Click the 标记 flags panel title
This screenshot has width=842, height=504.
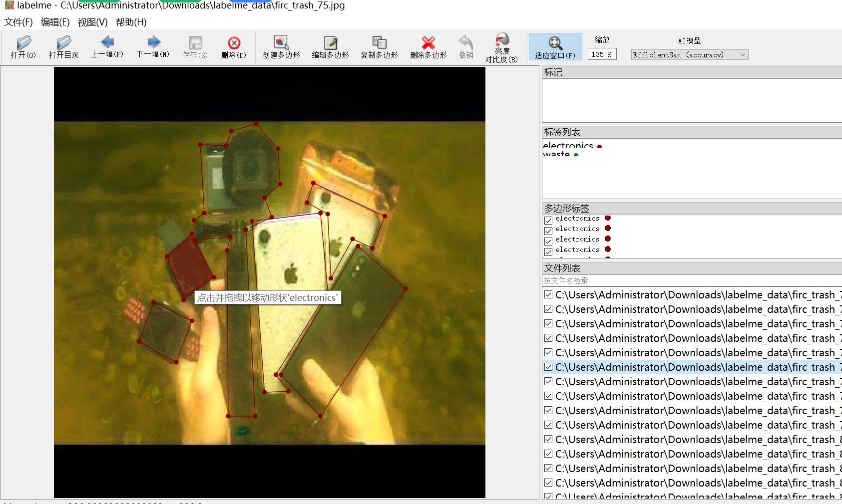553,72
